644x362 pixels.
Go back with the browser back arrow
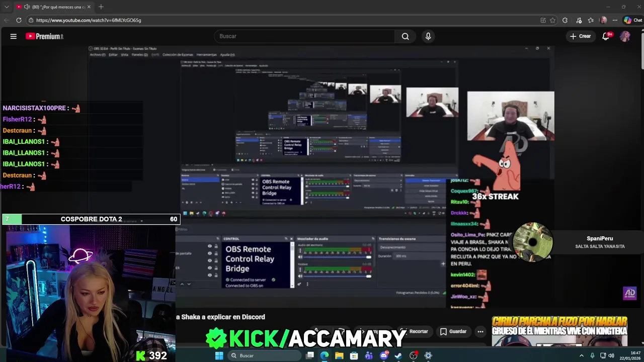(x=7, y=20)
